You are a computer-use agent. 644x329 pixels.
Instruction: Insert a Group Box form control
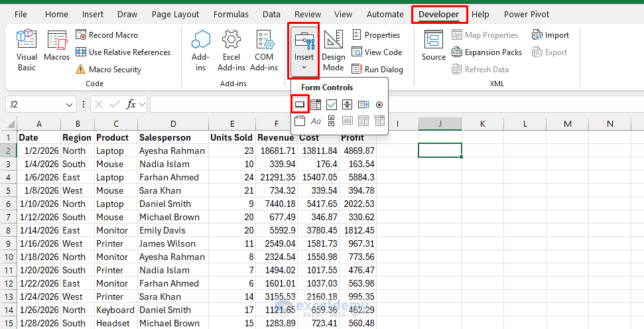point(300,120)
